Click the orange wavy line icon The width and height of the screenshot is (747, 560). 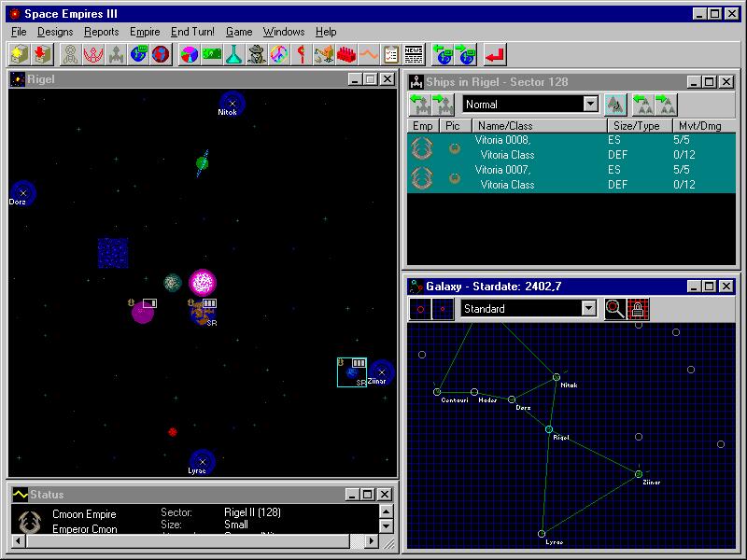368,55
